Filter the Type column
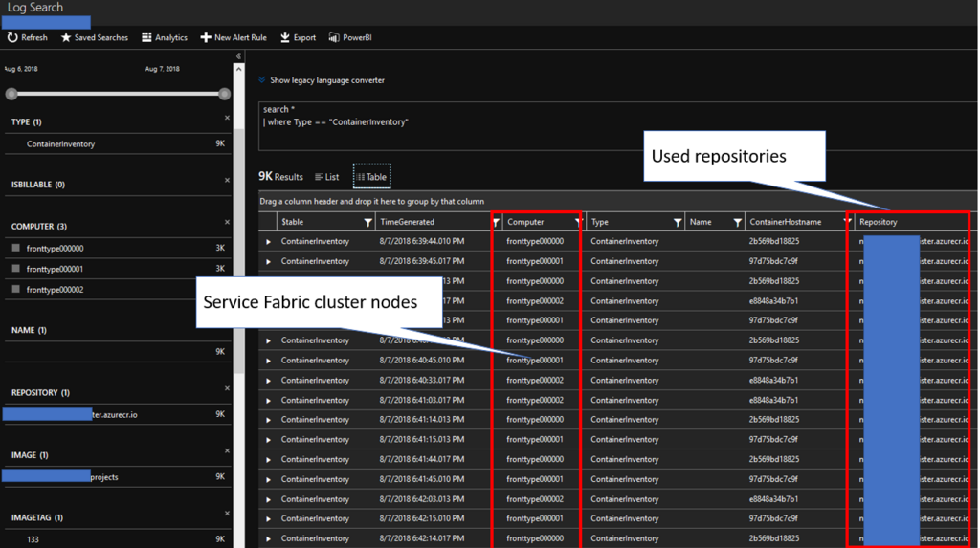980x548 pixels. tap(678, 223)
